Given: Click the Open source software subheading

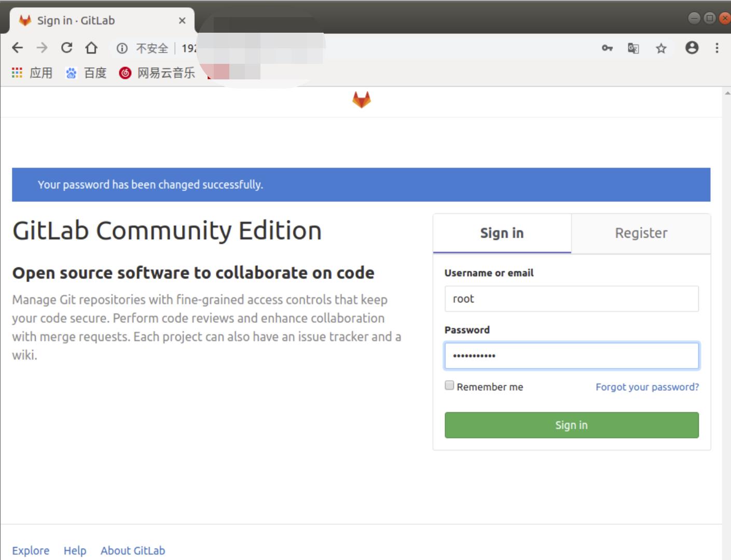Looking at the screenshot, I should point(193,272).
